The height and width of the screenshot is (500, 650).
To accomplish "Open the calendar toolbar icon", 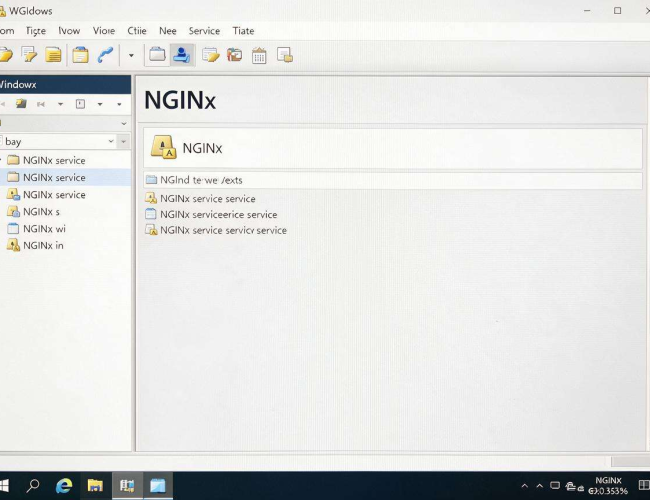I will pyautogui.click(x=259, y=56).
